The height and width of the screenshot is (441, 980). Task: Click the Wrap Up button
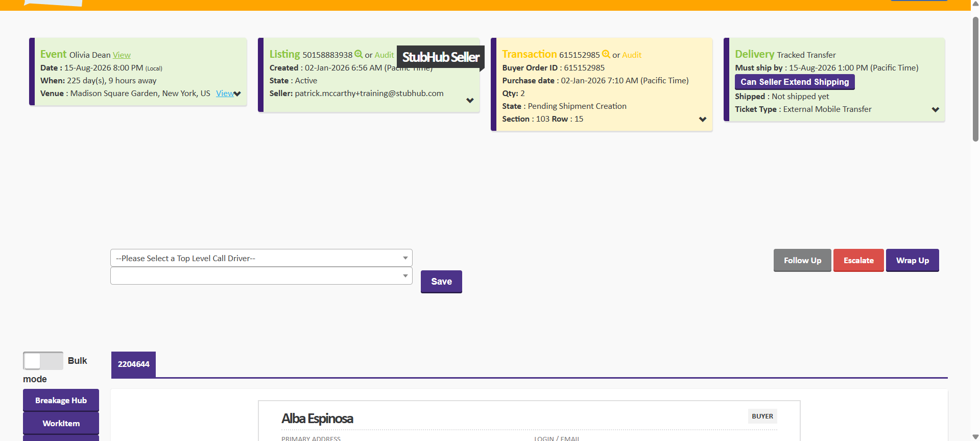point(912,261)
